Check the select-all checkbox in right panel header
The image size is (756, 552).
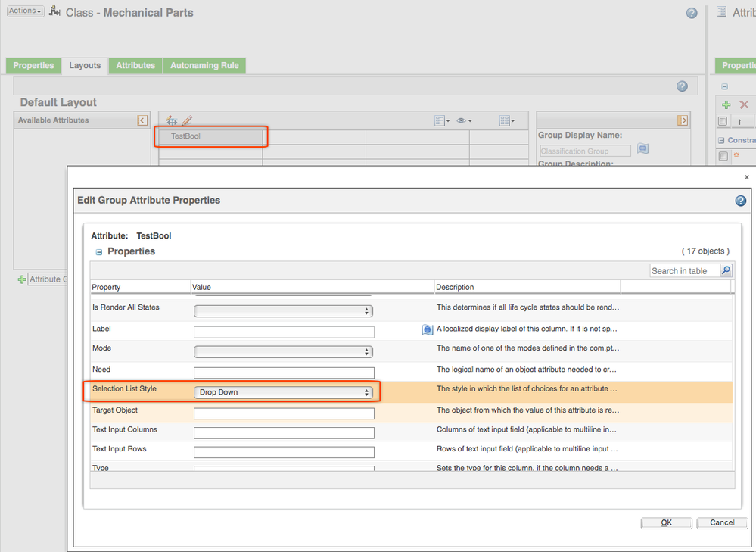pyautogui.click(x=723, y=121)
